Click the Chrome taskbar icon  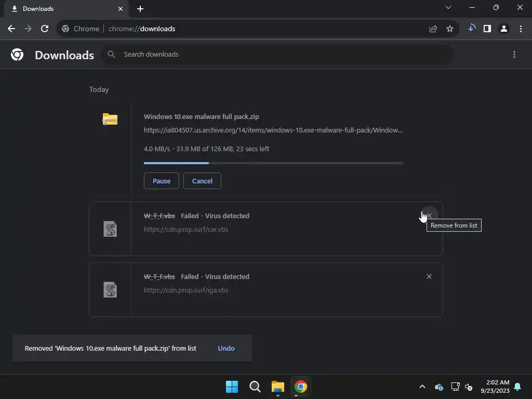click(x=301, y=387)
